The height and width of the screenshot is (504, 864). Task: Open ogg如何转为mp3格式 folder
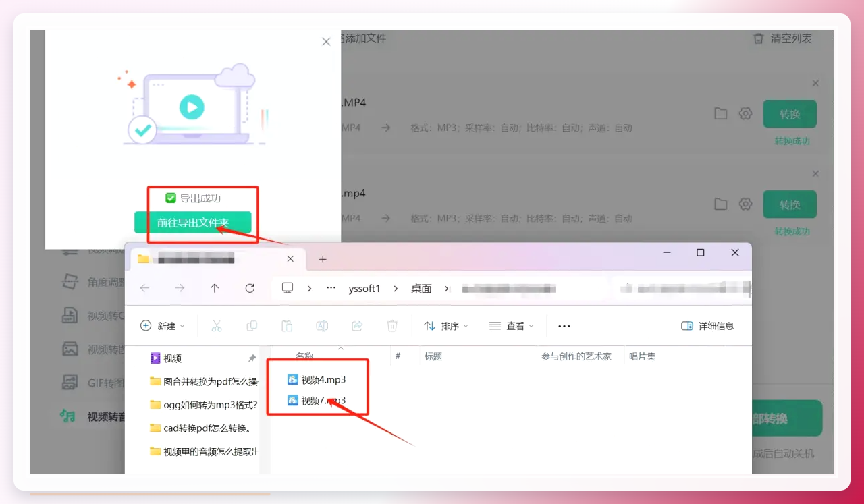click(204, 405)
